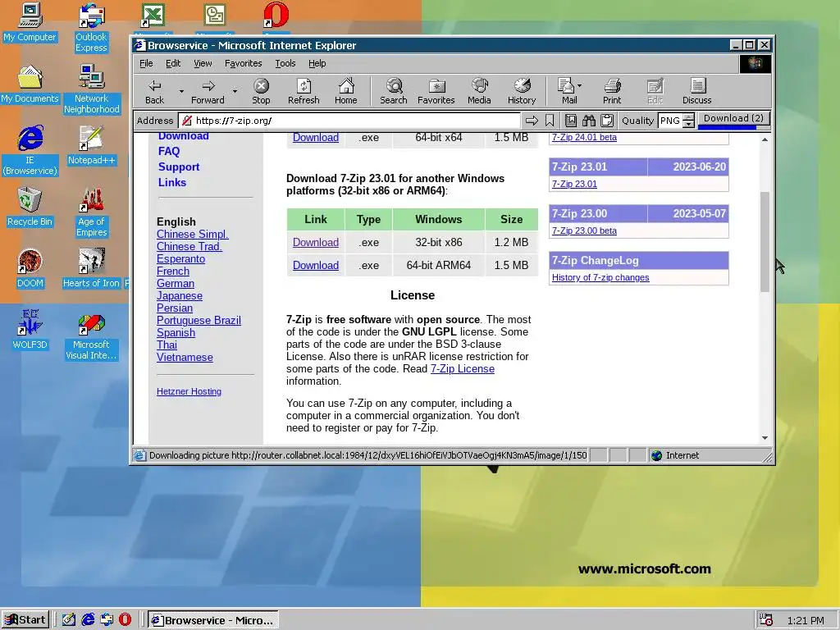Image resolution: width=840 pixels, height=630 pixels.
Task: Open the Media toolbar button
Action: pyautogui.click(x=479, y=91)
